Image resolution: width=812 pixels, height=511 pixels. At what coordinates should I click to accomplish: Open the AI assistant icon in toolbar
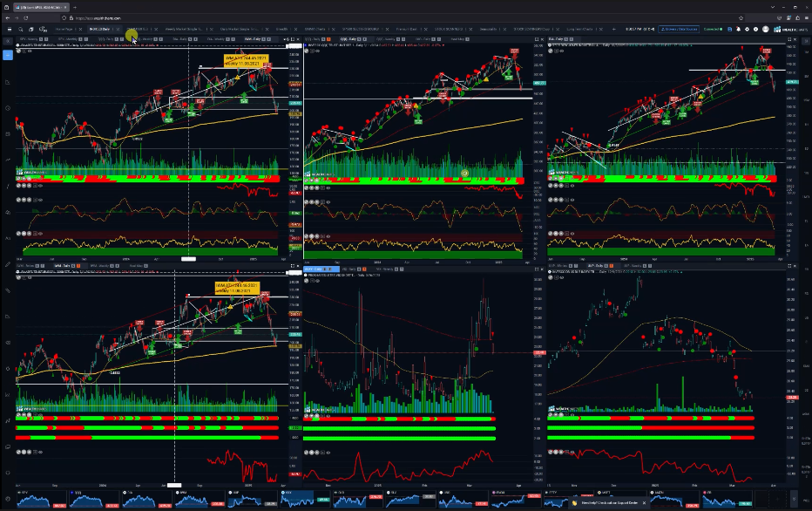tap(43, 29)
